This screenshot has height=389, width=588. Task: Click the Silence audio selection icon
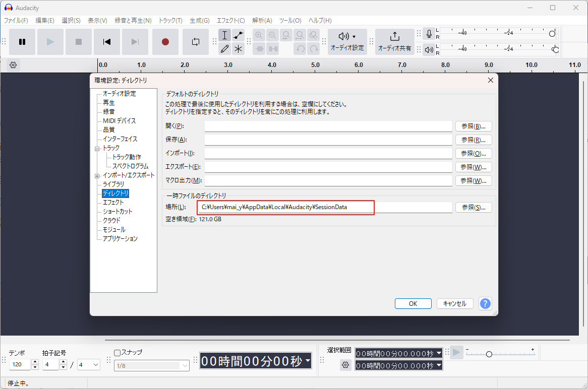tap(273, 48)
